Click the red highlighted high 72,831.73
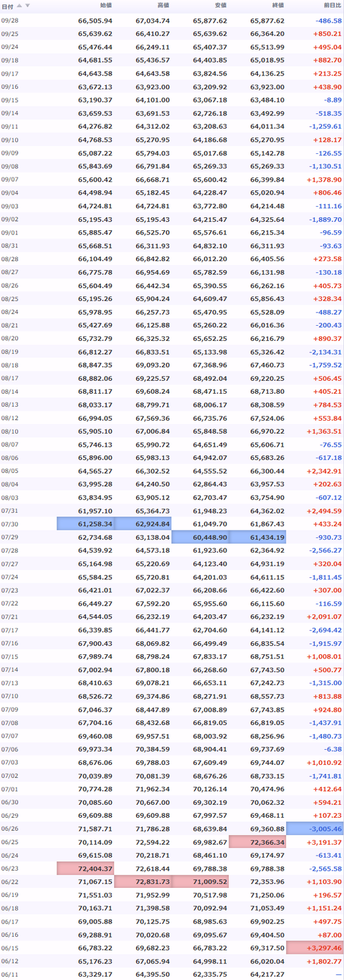344x980 pixels. point(142,882)
